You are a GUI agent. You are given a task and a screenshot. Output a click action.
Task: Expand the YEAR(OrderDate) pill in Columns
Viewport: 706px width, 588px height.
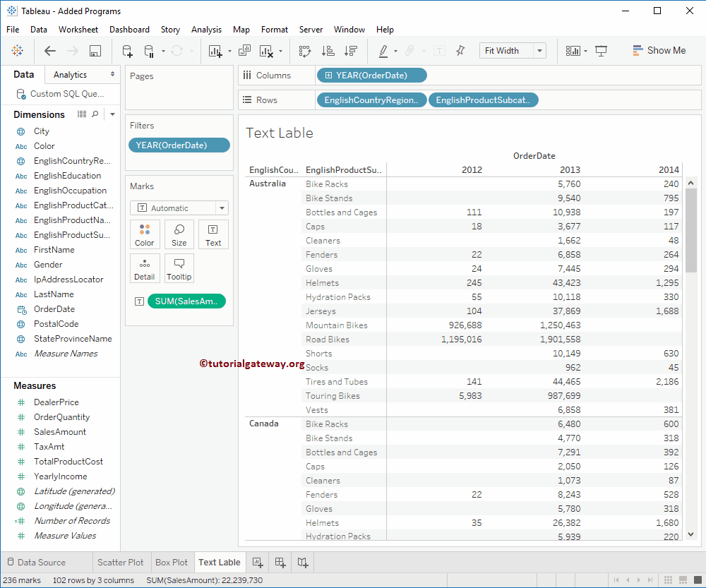click(328, 76)
